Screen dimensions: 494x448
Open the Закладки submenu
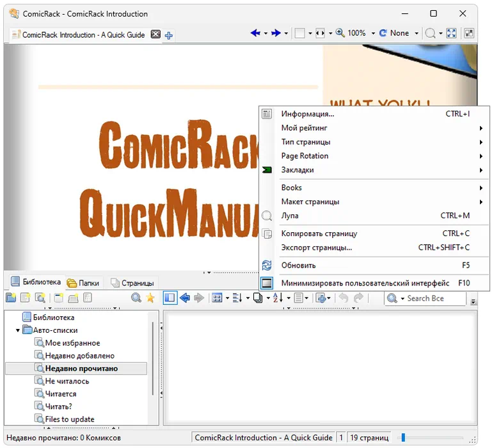pos(374,170)
